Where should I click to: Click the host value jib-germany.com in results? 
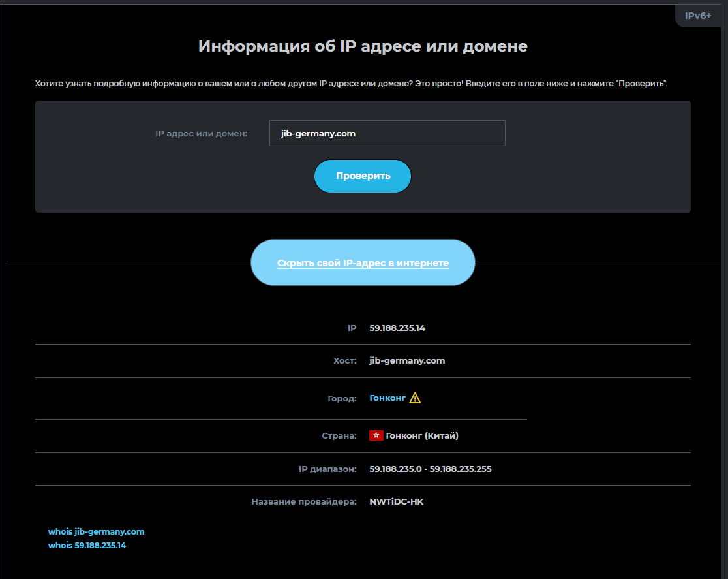coord(407,360)
